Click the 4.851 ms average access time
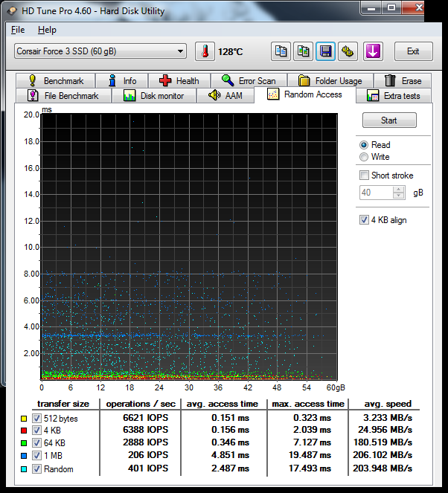The image size is (448, 493). [230, 454]
